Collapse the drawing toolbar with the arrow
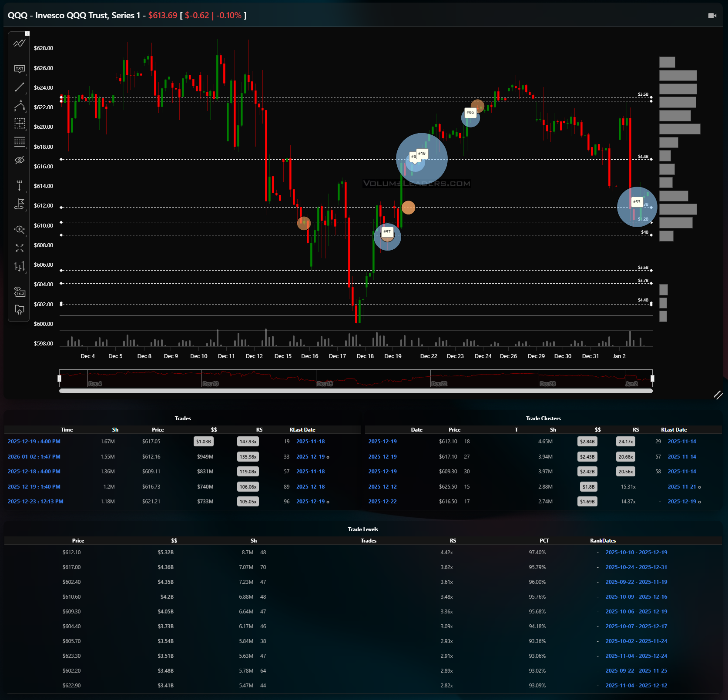This screenshot has height=700, width=728. (27, 33)
